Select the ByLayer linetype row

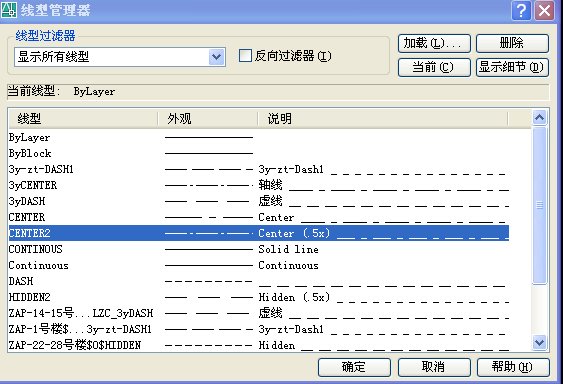point(259,138)
